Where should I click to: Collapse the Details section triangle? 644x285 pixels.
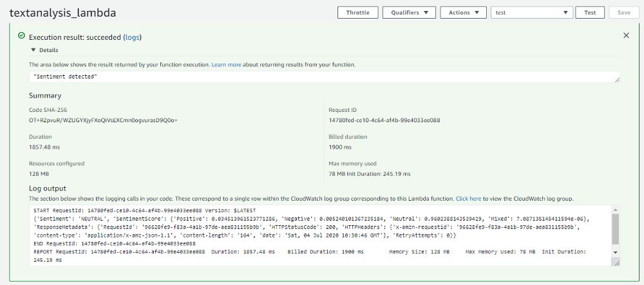(x=33, y=50)
